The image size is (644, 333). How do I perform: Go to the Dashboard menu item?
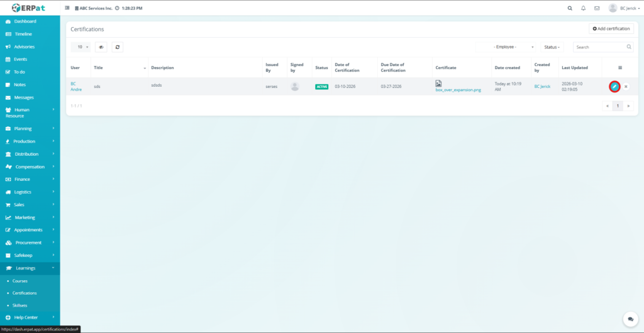coord(25,21)
